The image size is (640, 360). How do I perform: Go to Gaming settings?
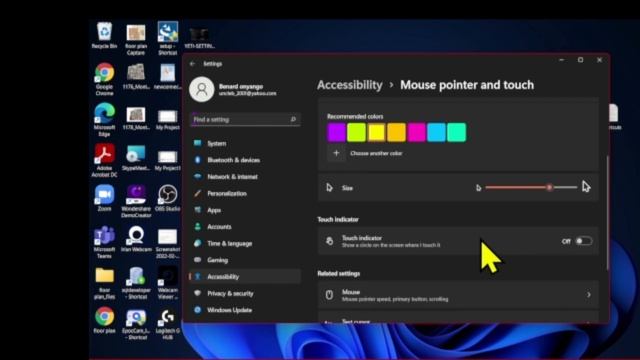click(245, 260)
